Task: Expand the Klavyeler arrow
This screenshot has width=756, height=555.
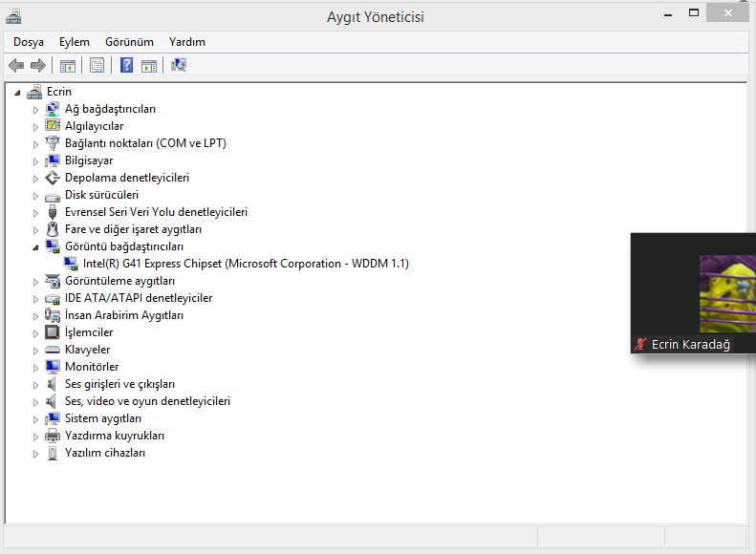Action: point(35,351)
